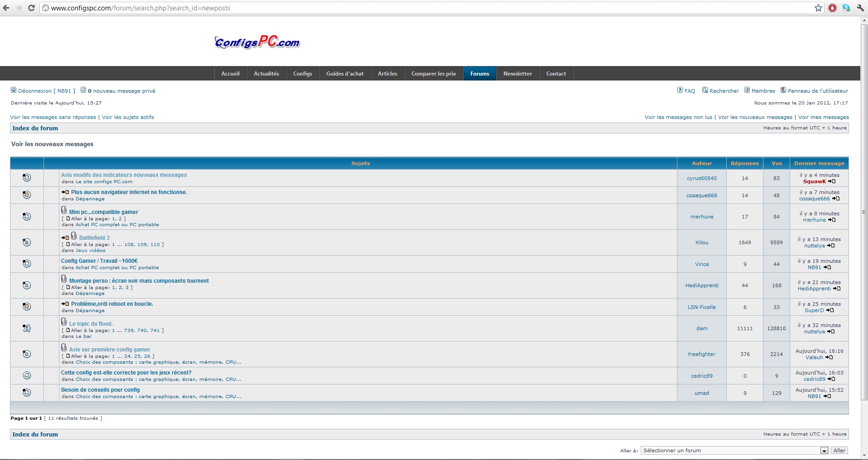Click the browser reload icon

tap(31, 8)
